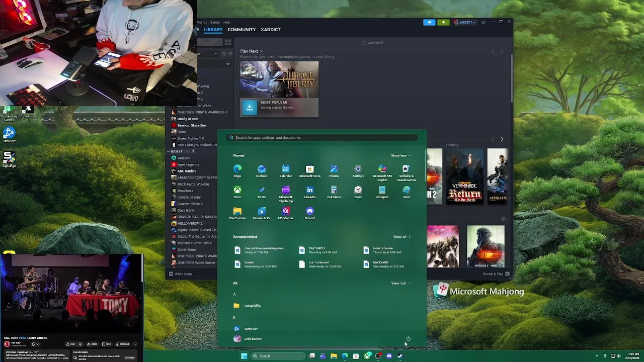Toggle Steam library grid view icon

(228, 42)
